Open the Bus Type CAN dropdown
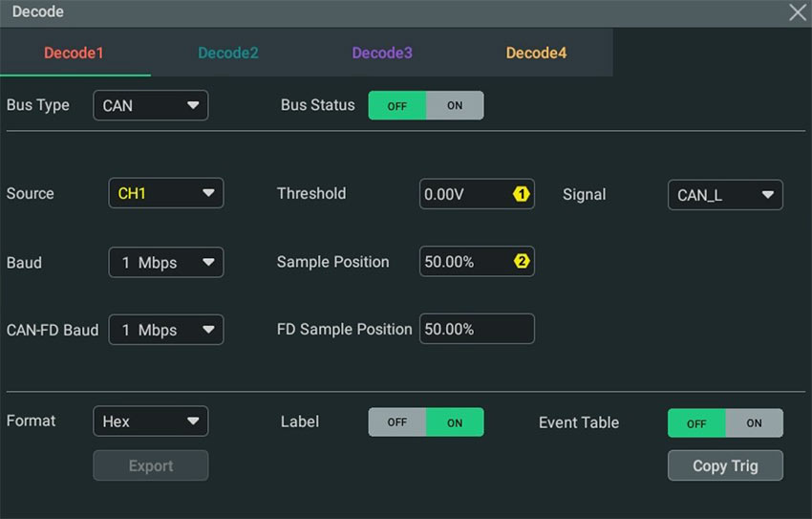 [151, 106]
